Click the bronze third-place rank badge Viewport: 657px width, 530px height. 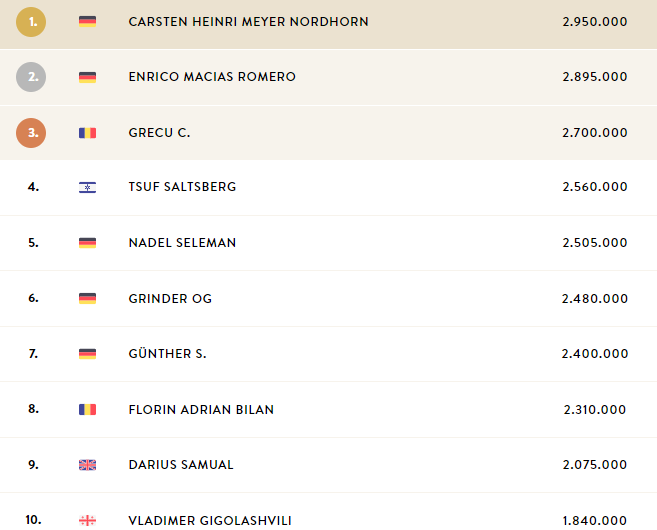pos(31,133)
